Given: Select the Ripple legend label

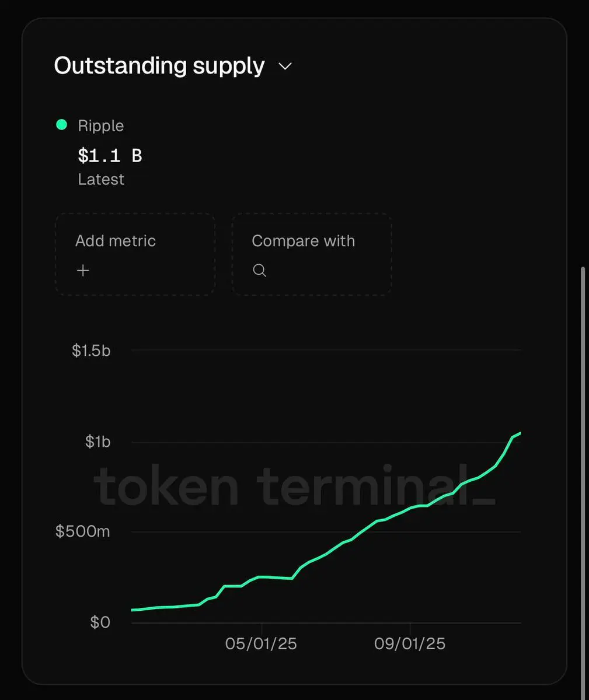Looking at the screenshot, I should click(x=101, y=125).
